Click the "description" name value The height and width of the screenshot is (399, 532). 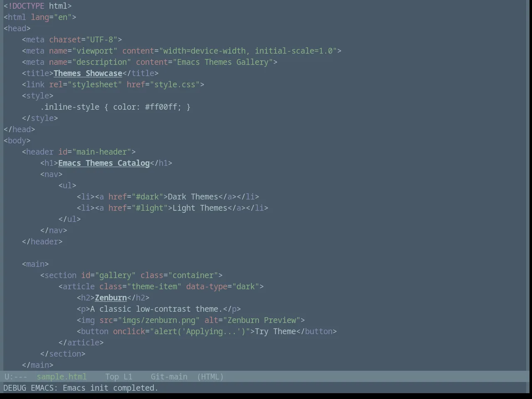[x=101, y=62]
